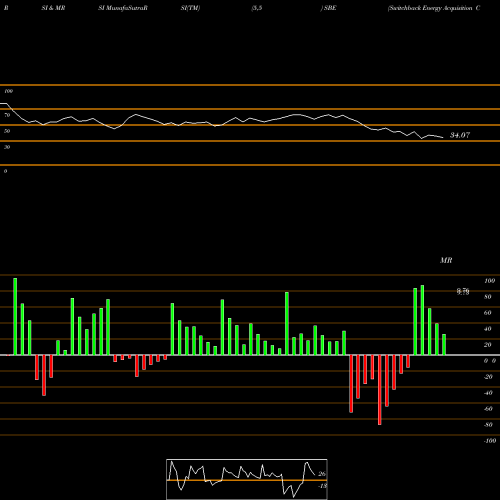
Task: Click 'Switchback Energy Acquisition' company name
Action: [430, 8]
